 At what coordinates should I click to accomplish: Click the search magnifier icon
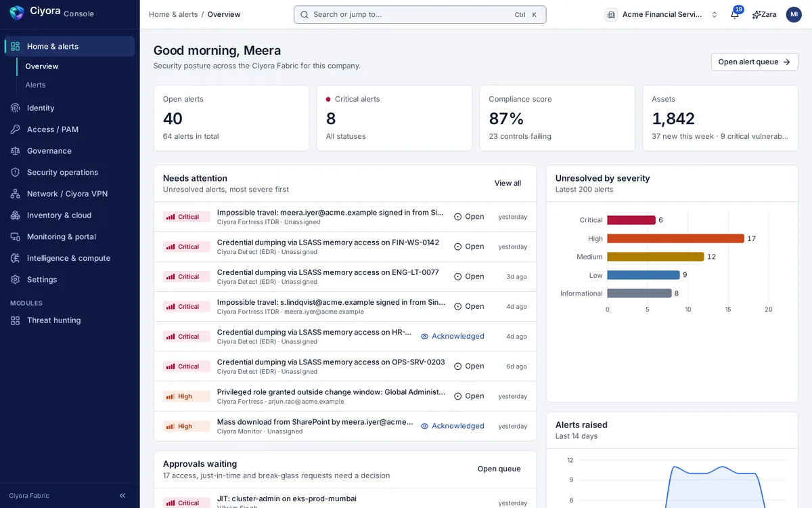(304, 14)
